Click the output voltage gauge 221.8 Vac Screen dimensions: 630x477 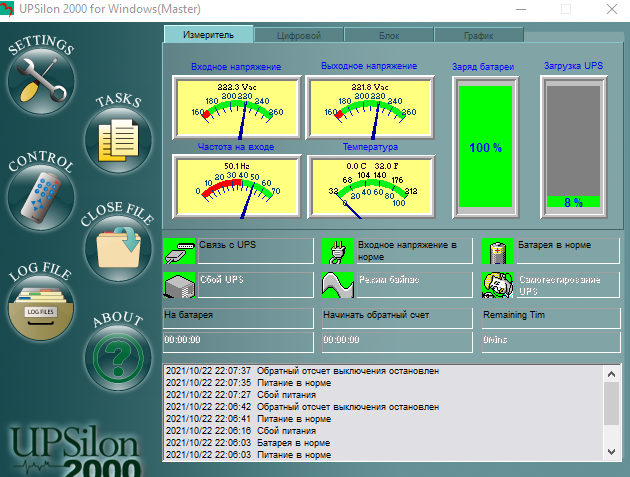coord(370,107)
